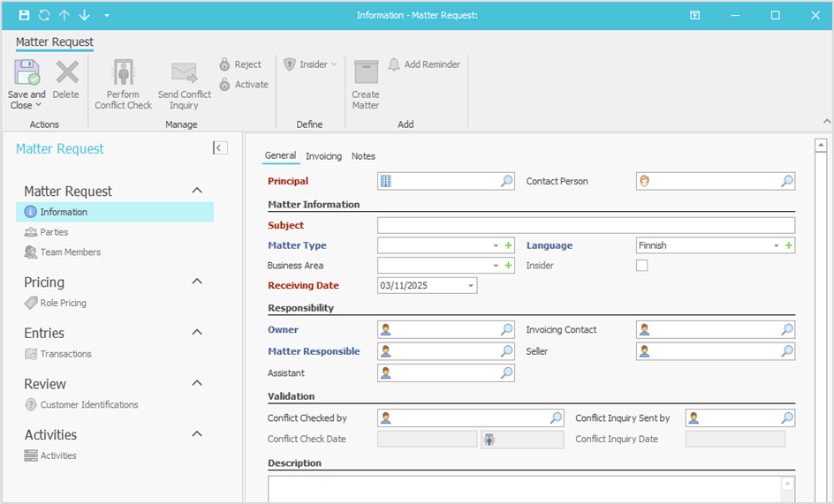Image resolution: width=834 pixels, height=504 pixels.
Task: Click the Create Matter box icon
Action: 366,72
